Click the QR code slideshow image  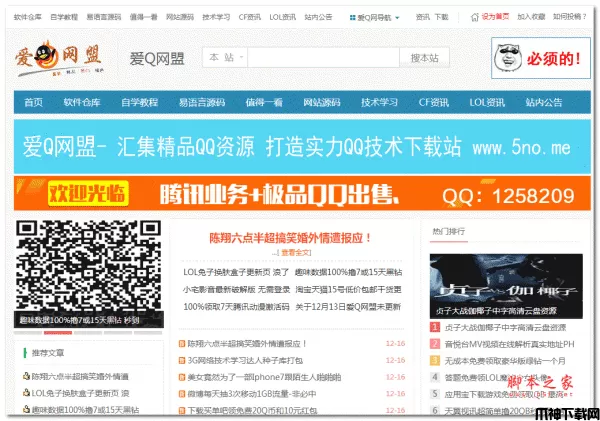89,274
